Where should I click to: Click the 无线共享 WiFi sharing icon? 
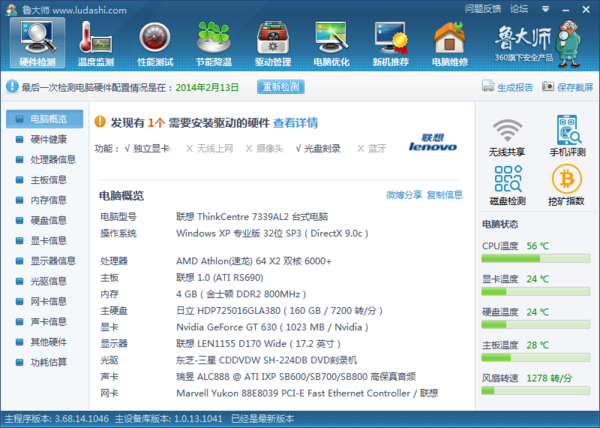(509, 136)
